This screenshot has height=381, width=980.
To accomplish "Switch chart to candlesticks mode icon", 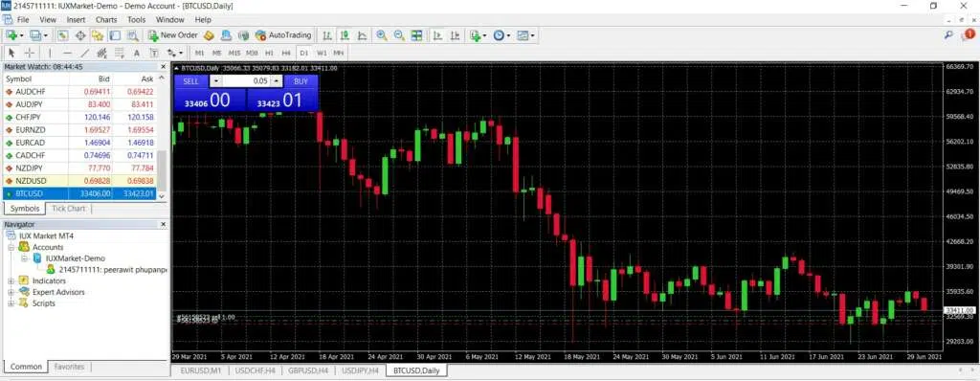I will click(345, 35).
